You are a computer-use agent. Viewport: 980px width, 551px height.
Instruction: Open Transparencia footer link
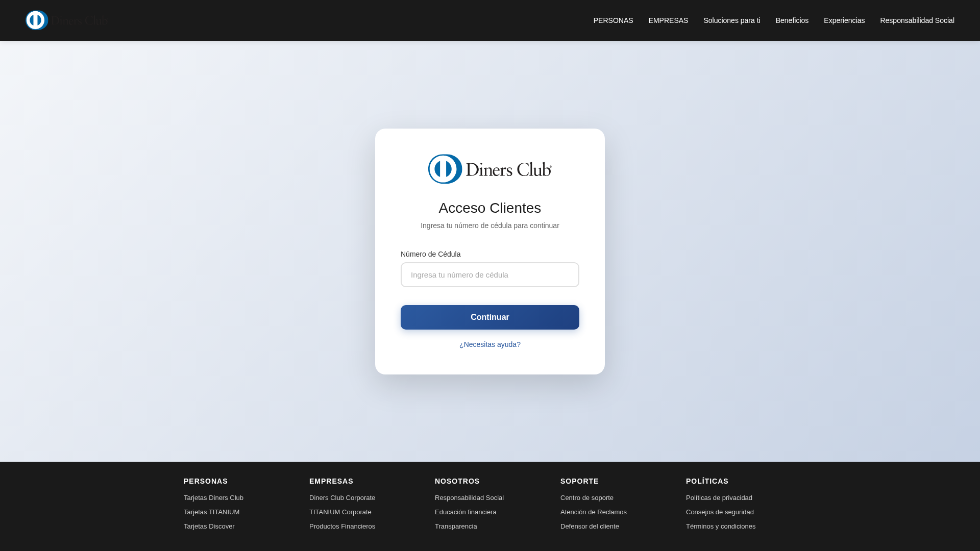coord(456,526)
